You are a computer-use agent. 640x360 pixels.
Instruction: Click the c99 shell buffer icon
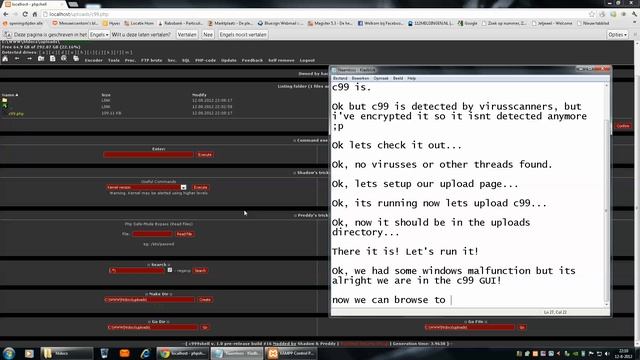[76, 59]
